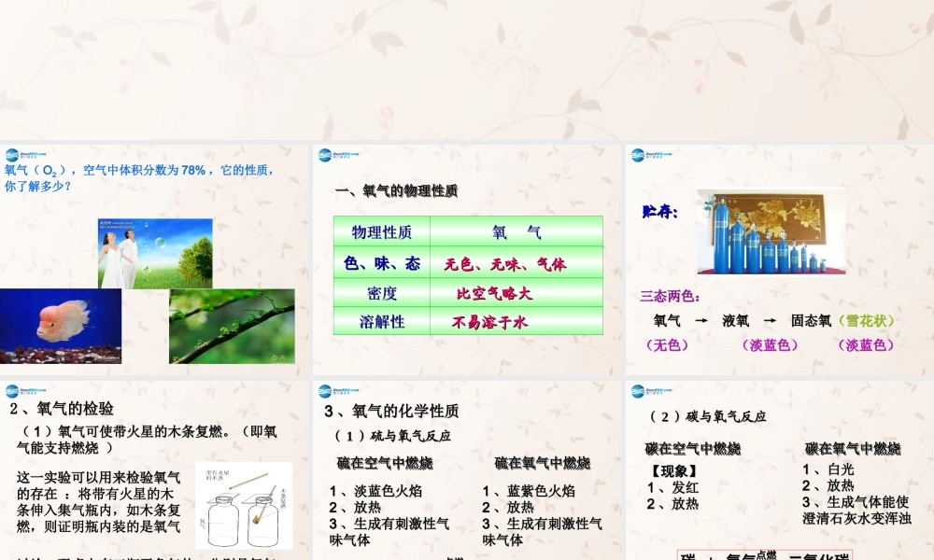
Task: Click the heading 一、氧气的物理性质
Action: 397,191
